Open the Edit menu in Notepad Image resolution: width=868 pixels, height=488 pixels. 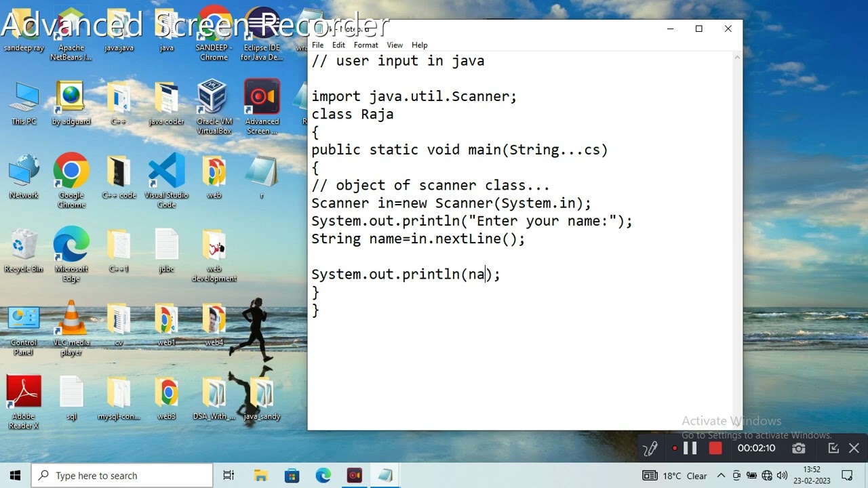[338, 45]
